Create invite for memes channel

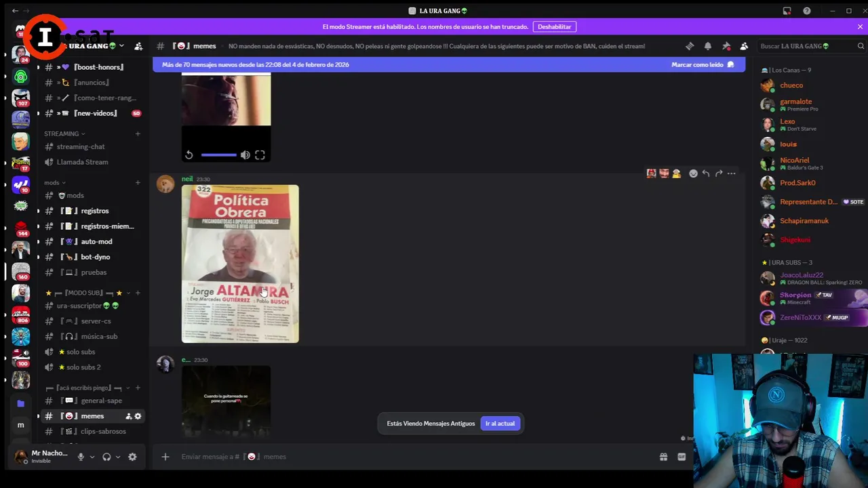[x=128, y=416]
